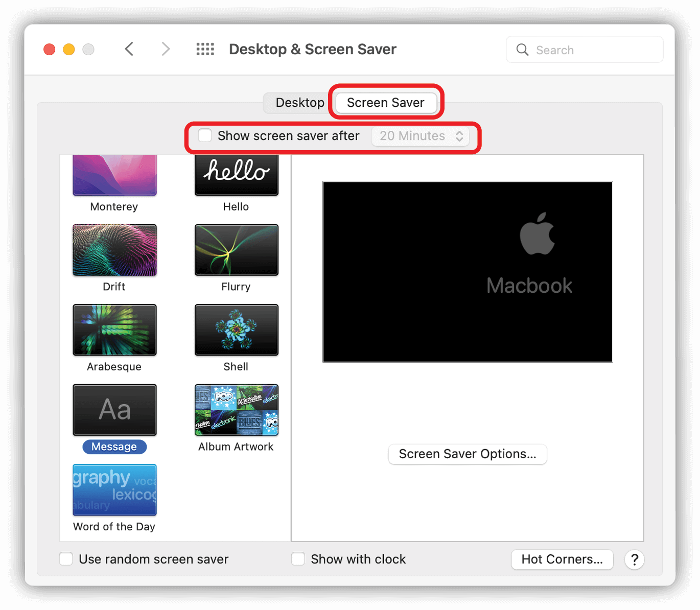
Task: Close the window with the red button
Action: (50, 50)
